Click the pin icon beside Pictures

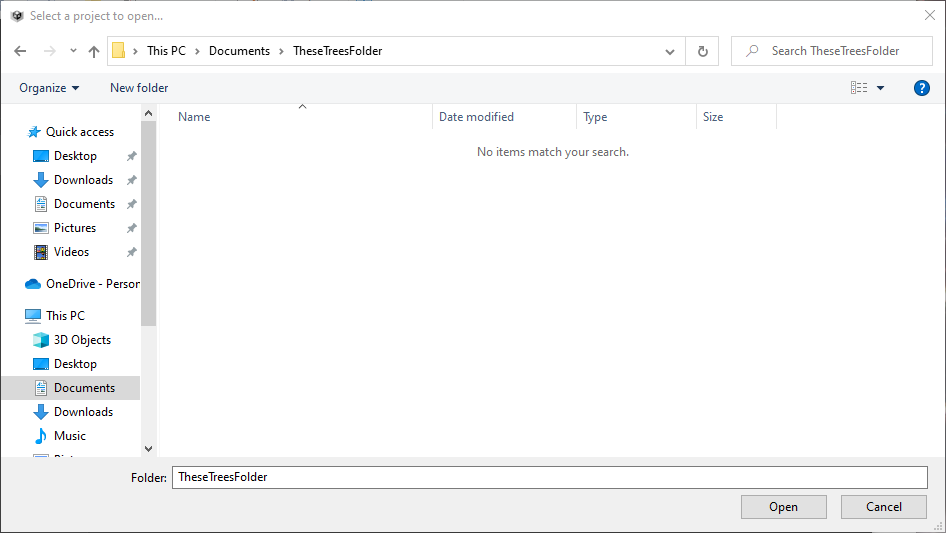pyautogui.click(x=131, y=228)
